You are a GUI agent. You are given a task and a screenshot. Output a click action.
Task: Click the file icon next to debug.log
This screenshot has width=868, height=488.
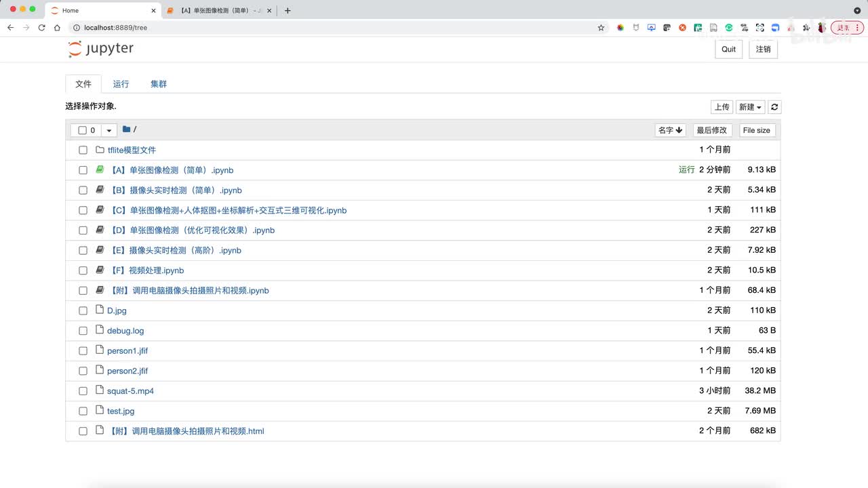100,330
